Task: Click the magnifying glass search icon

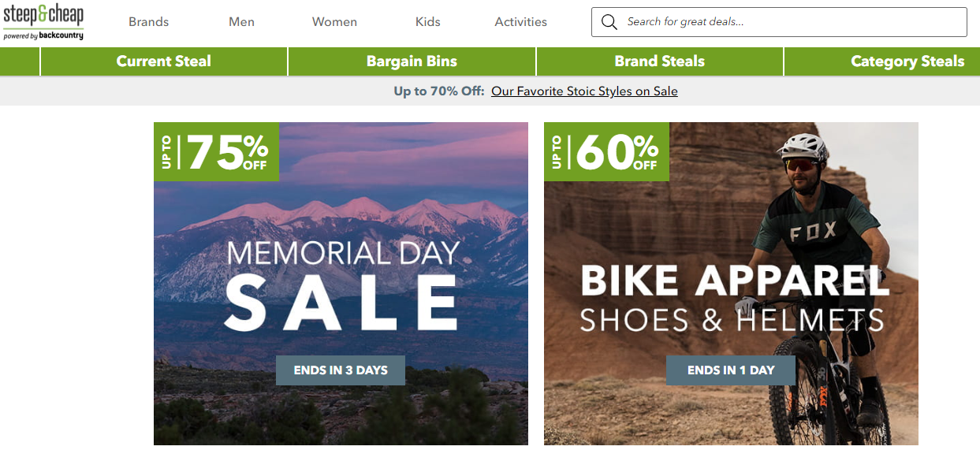Action: pos(609,22)
